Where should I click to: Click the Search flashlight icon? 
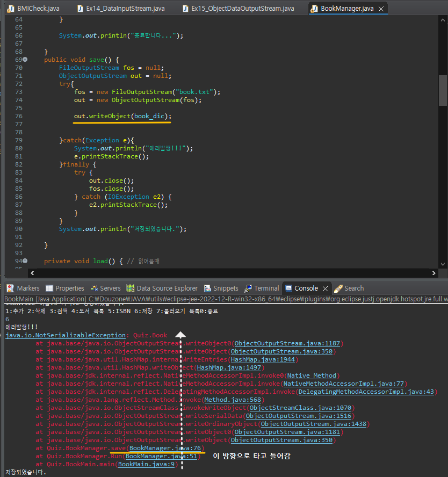point(338,288)
